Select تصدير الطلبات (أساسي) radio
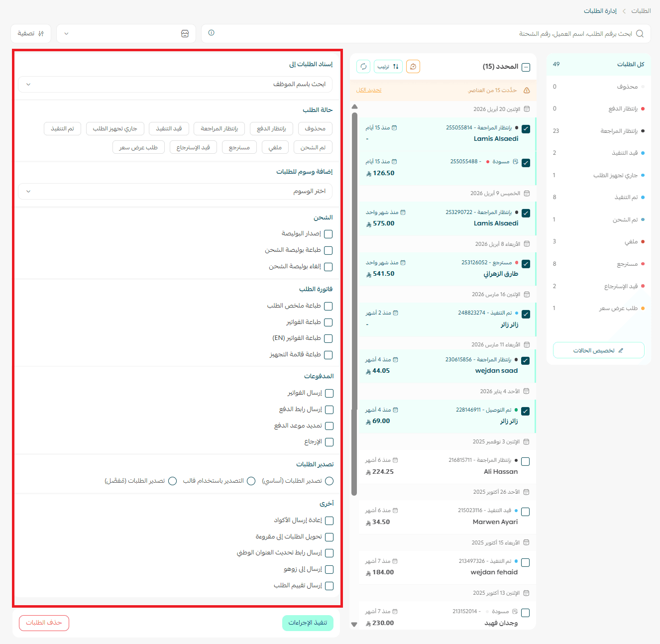660x644 pixels. pos(329,481)
